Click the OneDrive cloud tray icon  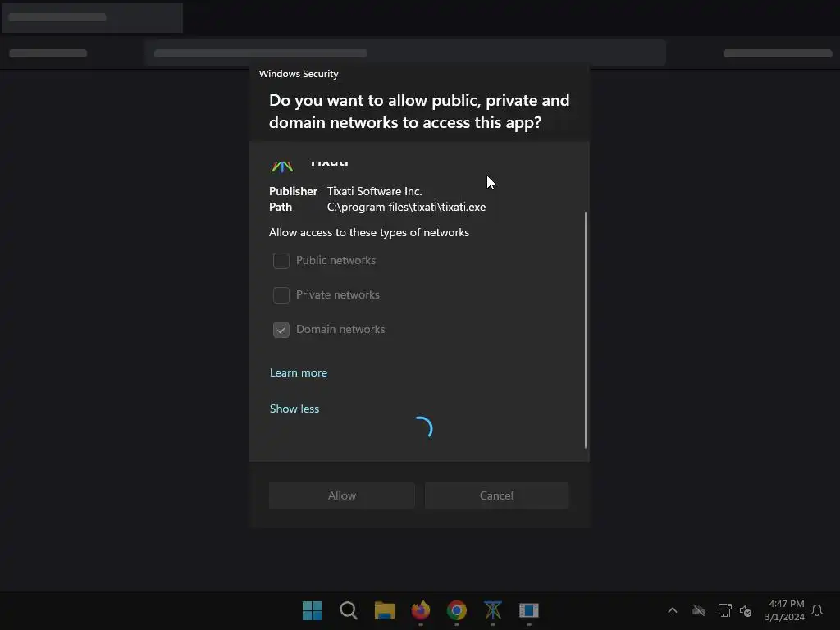pos(699,610)
